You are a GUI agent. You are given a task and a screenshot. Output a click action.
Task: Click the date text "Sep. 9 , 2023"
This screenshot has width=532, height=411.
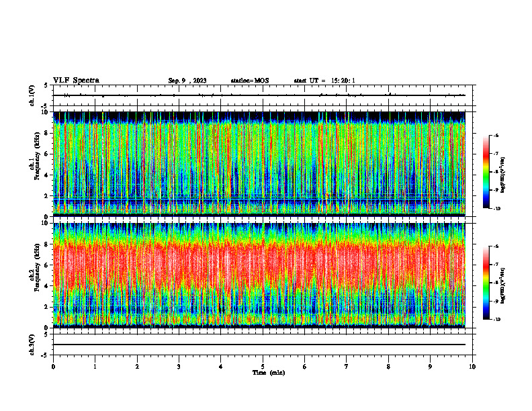tap(187, 81)
